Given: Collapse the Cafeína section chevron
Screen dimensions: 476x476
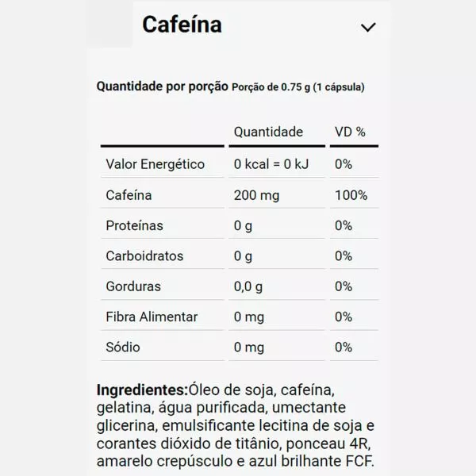Looking at the screenshot, I should 368,27.
